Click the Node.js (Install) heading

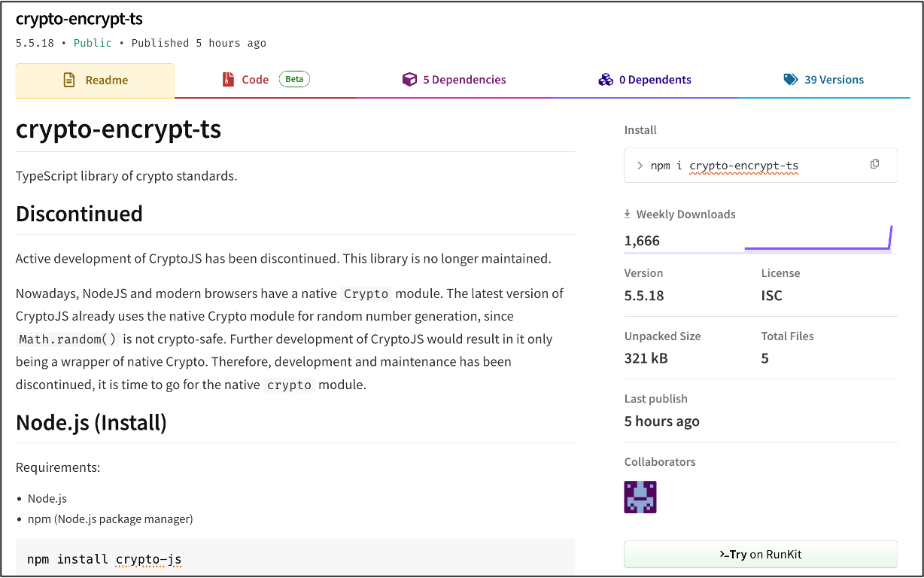[91, 422]
